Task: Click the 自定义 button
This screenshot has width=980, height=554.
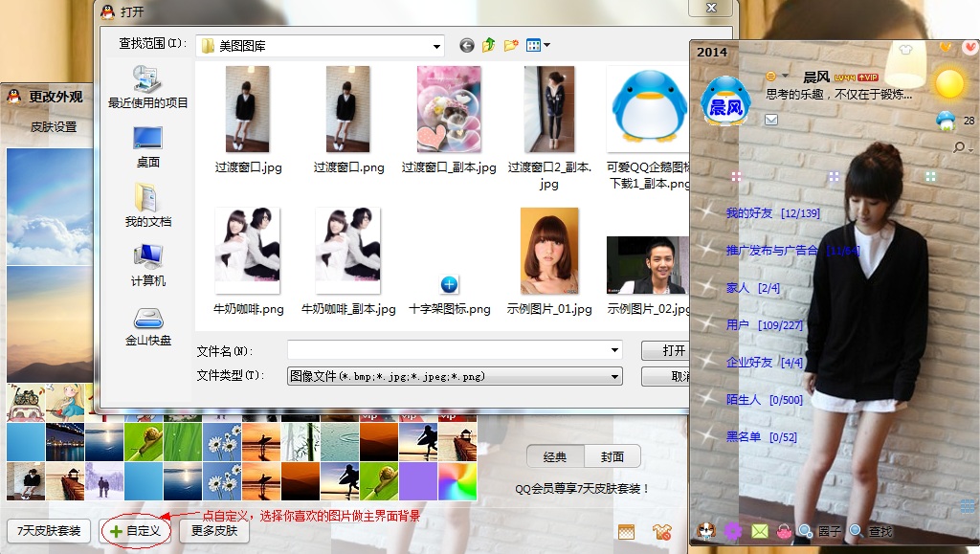Action: (135, 530)
